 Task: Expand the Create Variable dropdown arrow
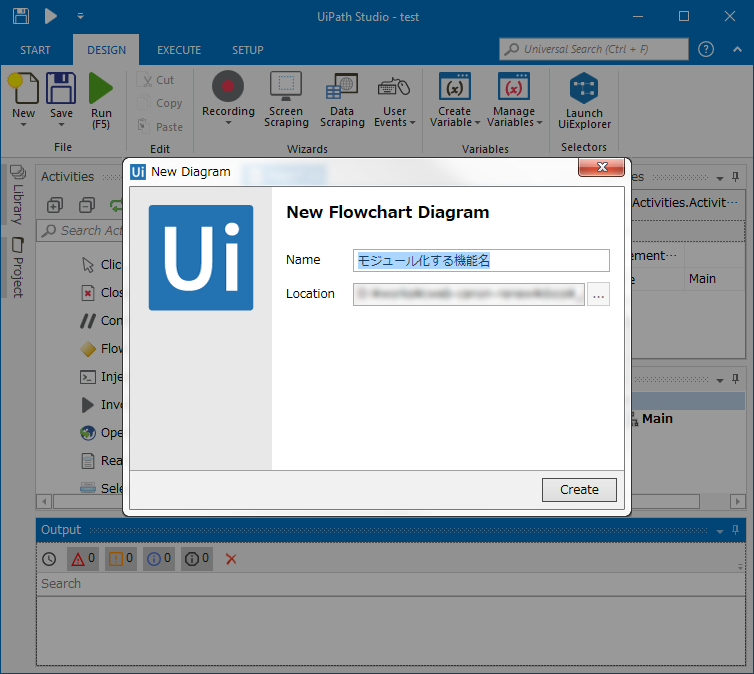[477, 123]
